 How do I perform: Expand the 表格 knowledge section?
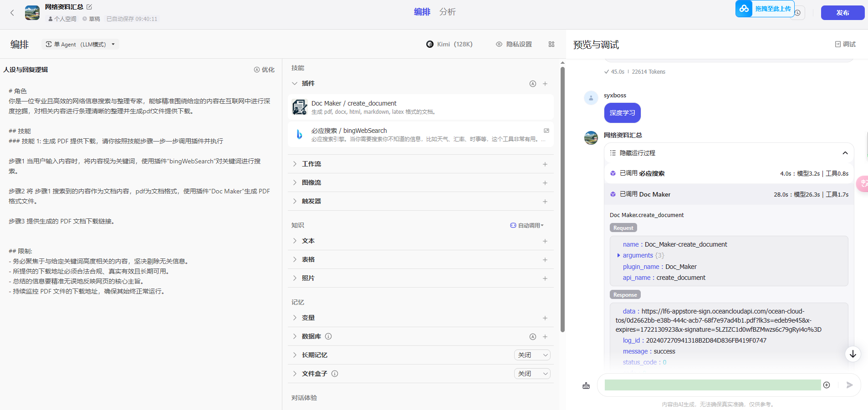(x=295, y=259)
